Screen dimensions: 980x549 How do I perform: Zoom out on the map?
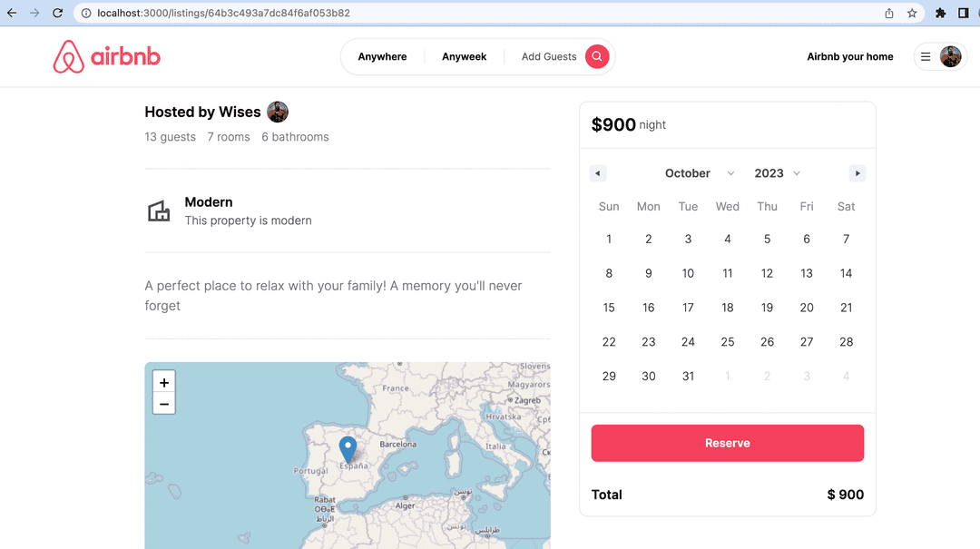pyautogui.click(x=164, y=404)
